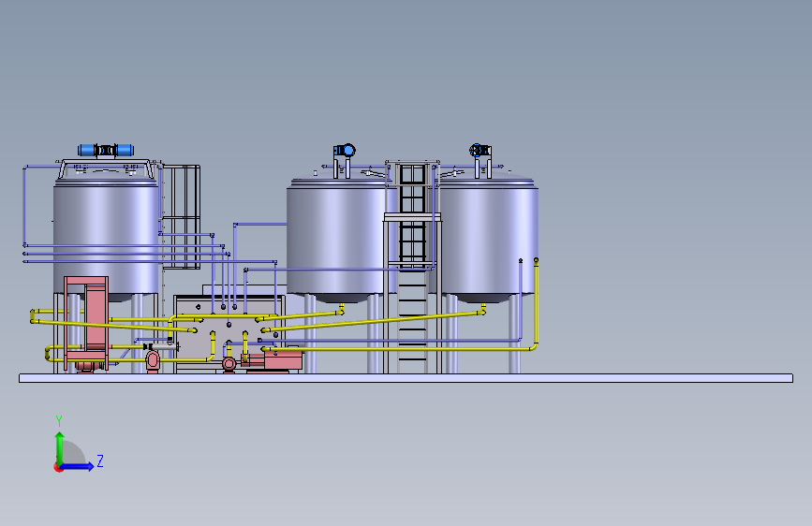Viewport: 812px width, 526px height.
Task: Click the red origin ball of the axis triad
Action: [58, 467]
